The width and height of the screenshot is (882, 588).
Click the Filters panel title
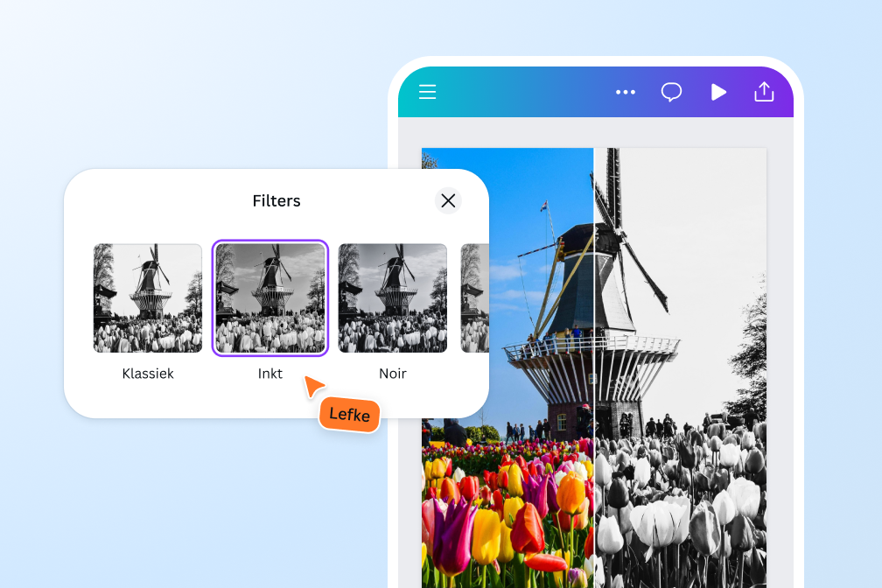coord(276,201)
